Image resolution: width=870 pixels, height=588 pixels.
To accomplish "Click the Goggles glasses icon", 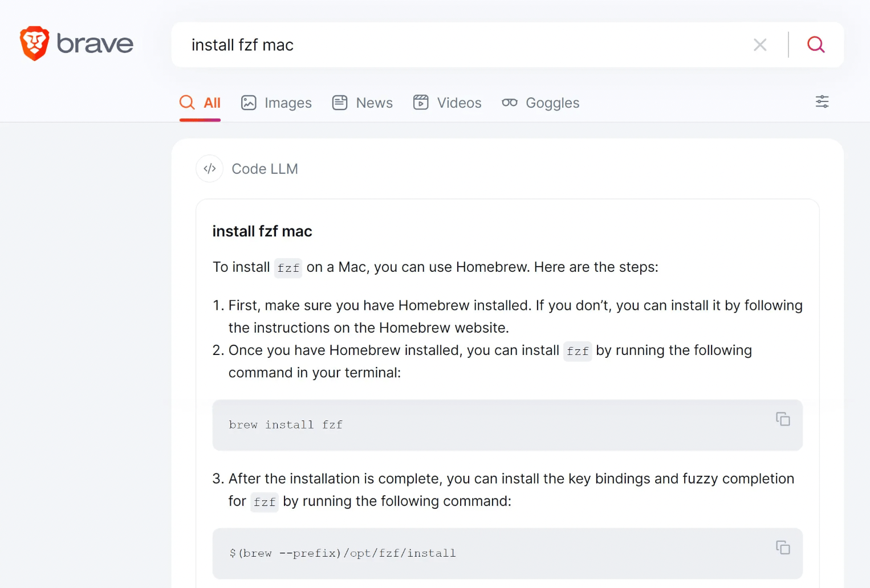I will 510,103.
